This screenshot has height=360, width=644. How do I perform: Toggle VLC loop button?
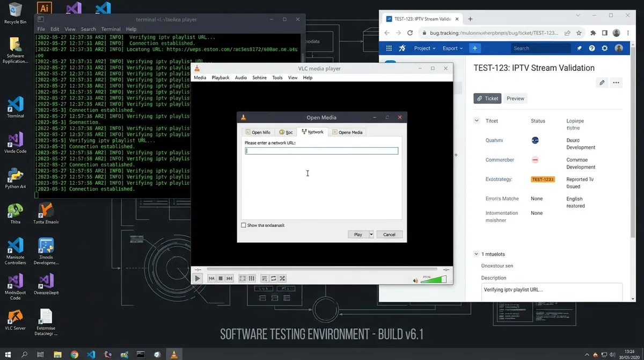coord(274,278)
